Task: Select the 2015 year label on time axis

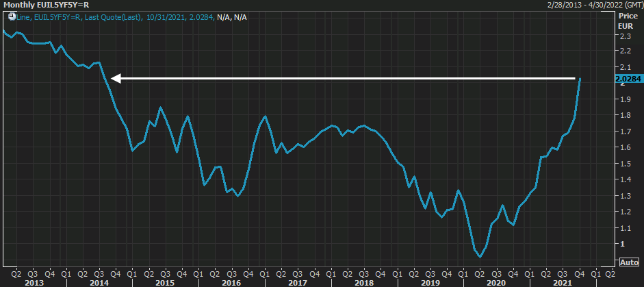Action: click(164, 282)
